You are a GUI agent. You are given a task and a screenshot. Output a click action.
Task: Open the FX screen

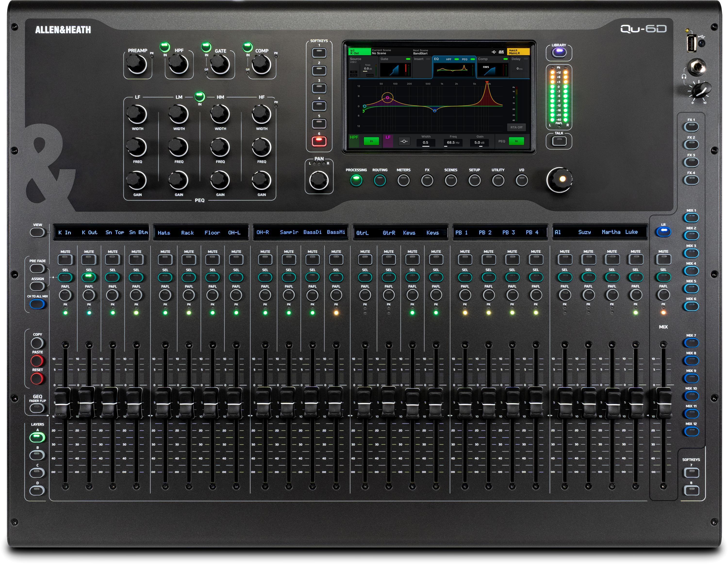[x=427, y=180]
